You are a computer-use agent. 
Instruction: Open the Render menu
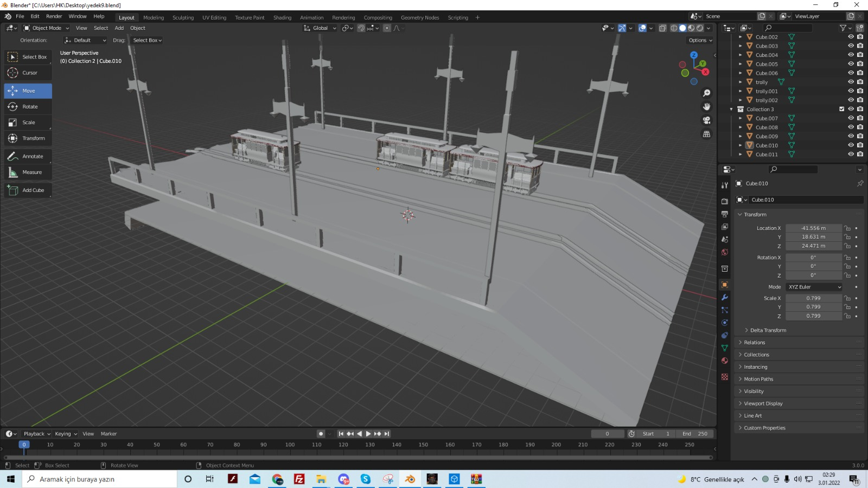pyautogui.click(x=54, y=16)
